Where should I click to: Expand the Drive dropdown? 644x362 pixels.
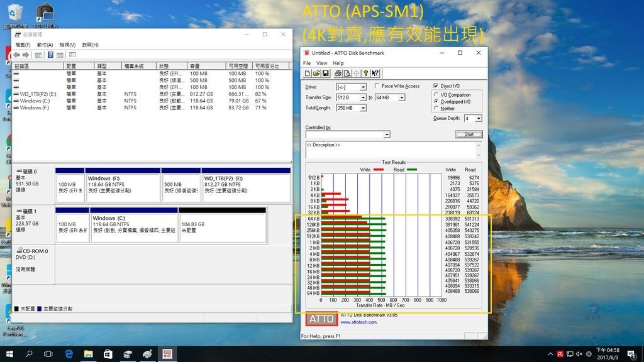[x=363, y=87]
